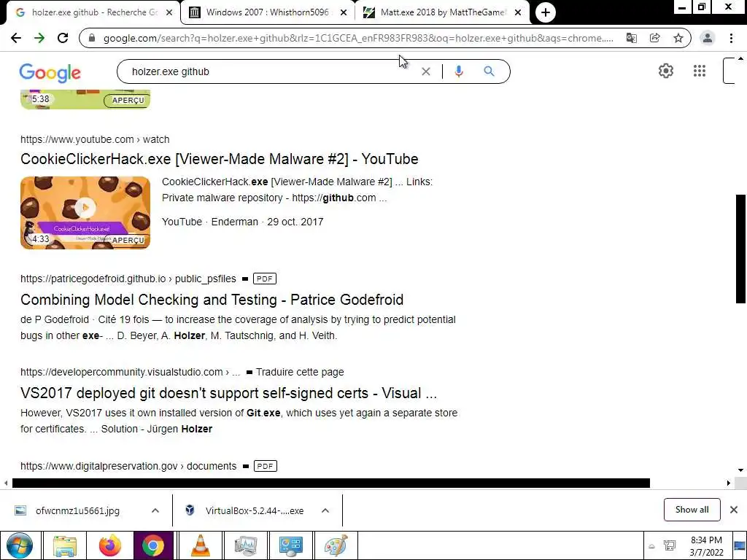Image resolution: width=747 pixels, height=560 pixels.
Task: Open the network tray icon
Action: pyautogui.click(x=670, y=545)
